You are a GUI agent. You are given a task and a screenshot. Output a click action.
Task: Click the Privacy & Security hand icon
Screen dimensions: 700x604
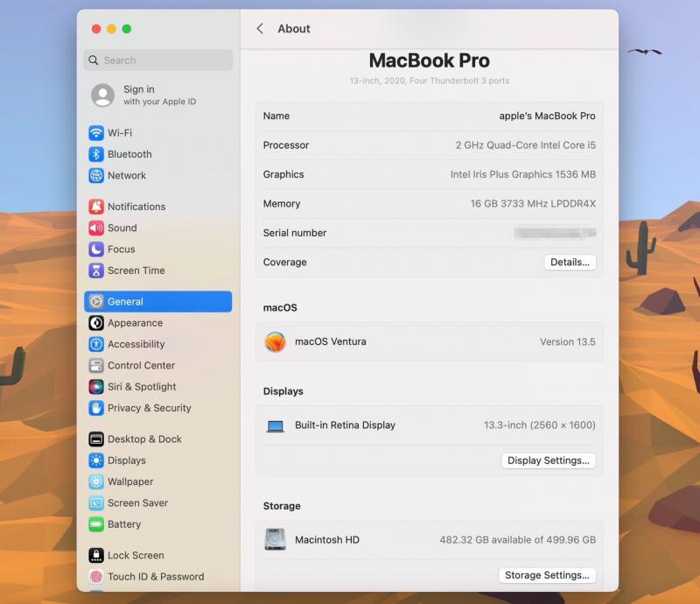pos(96,408)
